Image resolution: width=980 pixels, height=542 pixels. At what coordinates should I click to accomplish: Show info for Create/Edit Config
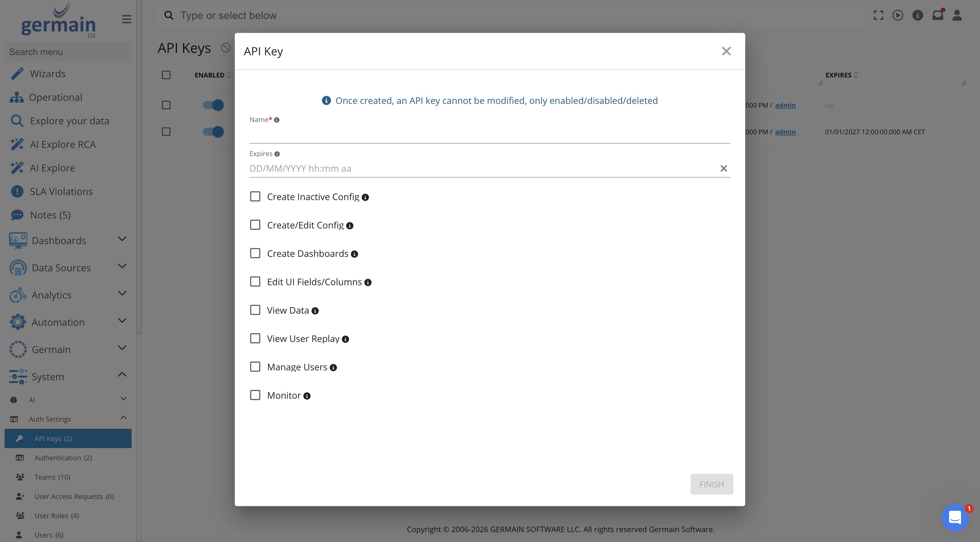[x=350, y=226]
